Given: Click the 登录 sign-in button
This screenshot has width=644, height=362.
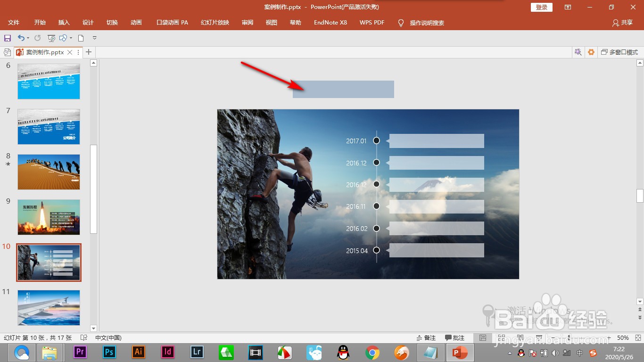Looking at the screenshot, I should click(542, 7).
